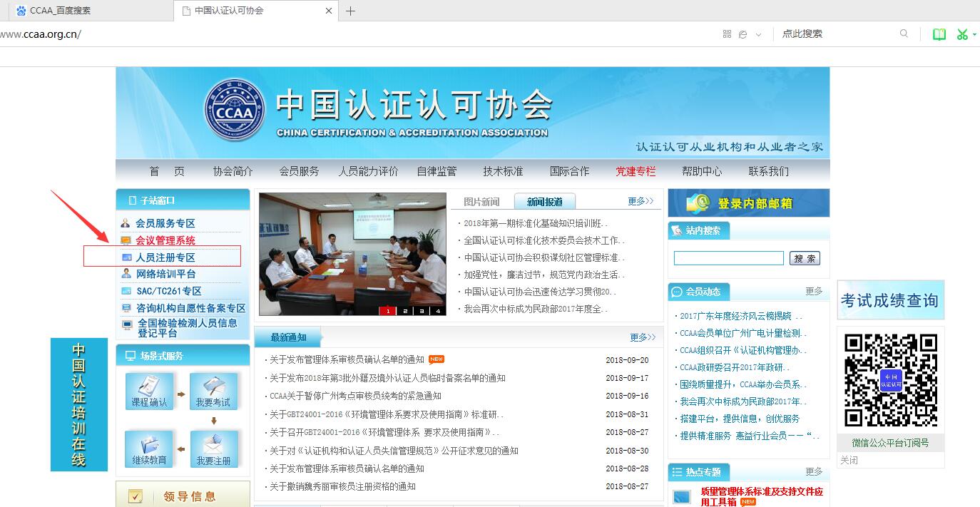
Task: Select slide 1 on the photo carousel
Action: tap(388, 311)
